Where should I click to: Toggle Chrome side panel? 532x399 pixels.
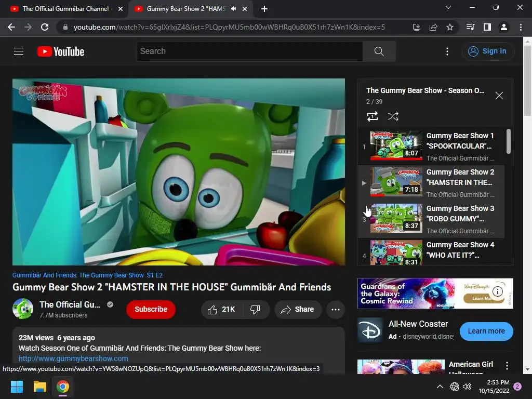(x=487, y=27)
